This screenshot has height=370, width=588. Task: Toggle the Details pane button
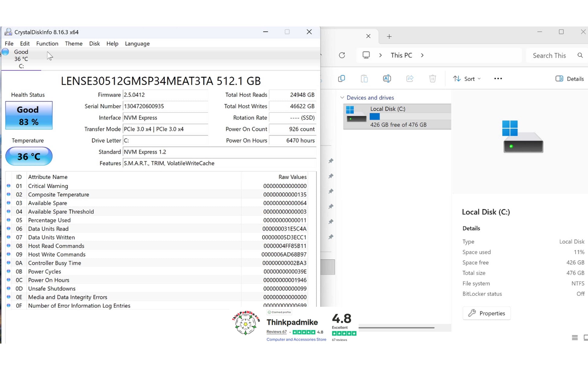(569, 79)
